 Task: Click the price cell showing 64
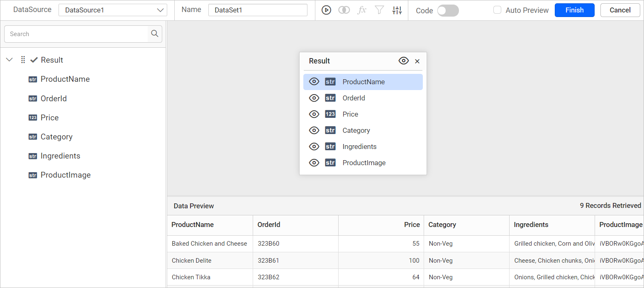point(381,277)
